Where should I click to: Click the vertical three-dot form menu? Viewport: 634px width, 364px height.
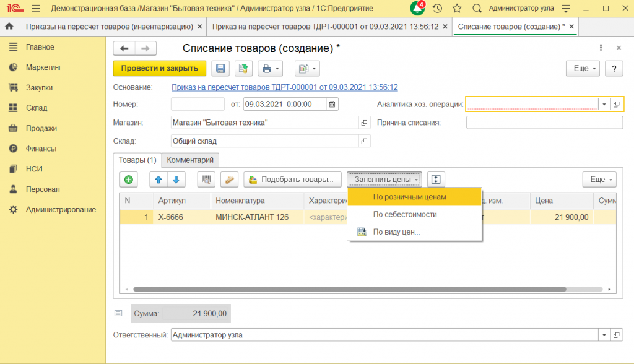(x=601, y=48)
